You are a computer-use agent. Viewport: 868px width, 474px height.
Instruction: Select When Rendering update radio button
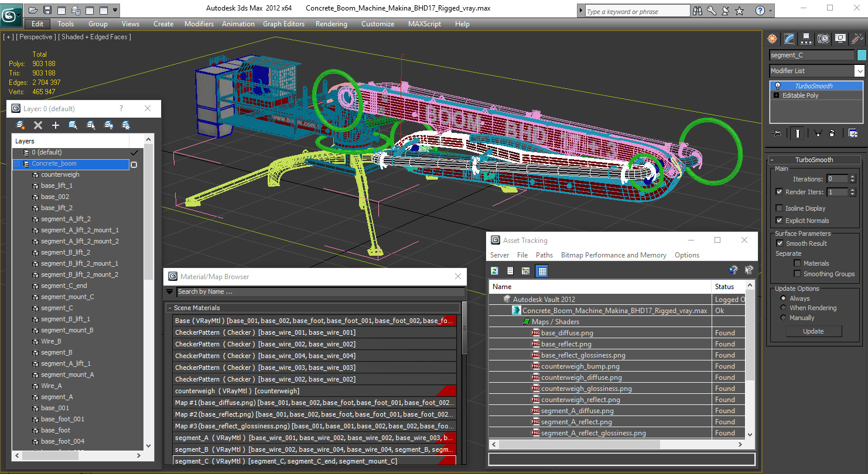coord(783,308)
